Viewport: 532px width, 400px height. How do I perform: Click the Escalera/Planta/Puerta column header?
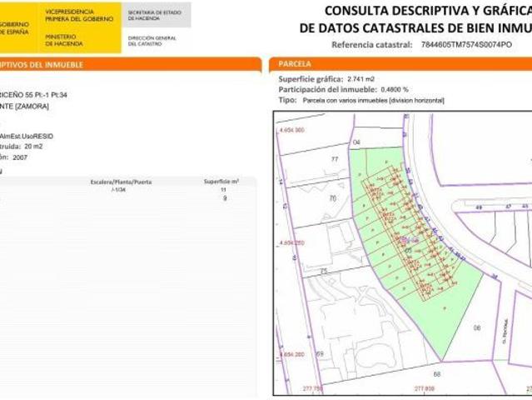[x=120, y=182]
